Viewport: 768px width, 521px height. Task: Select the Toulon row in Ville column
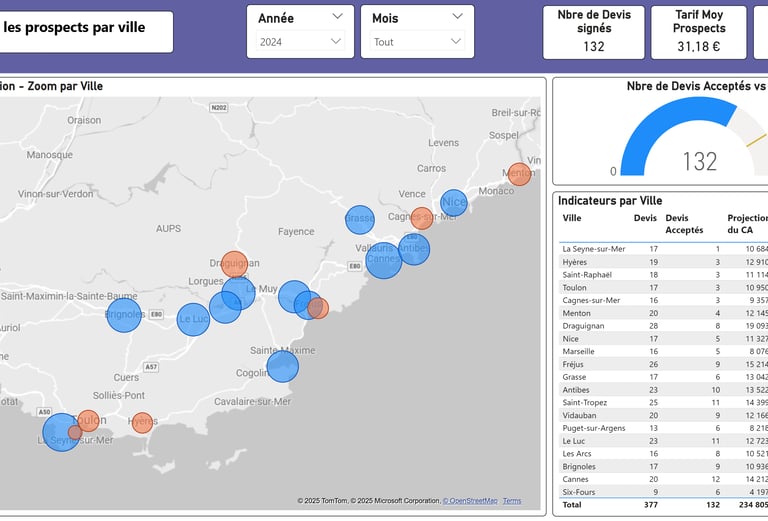[x=574, y=287]
